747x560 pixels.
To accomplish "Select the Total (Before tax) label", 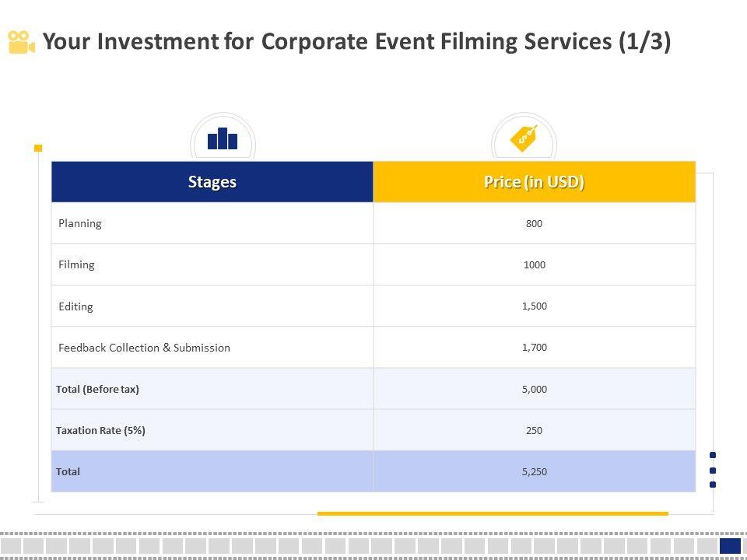I will coord(97,389).
